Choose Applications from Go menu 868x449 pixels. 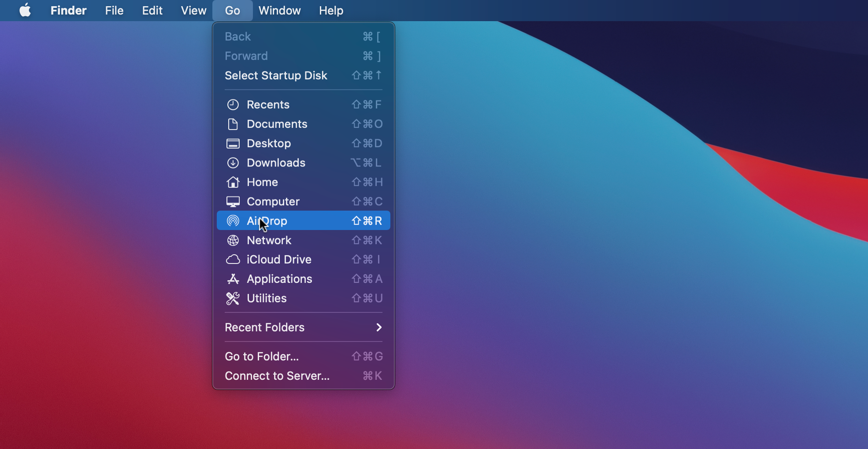click(x=304, y=279)
